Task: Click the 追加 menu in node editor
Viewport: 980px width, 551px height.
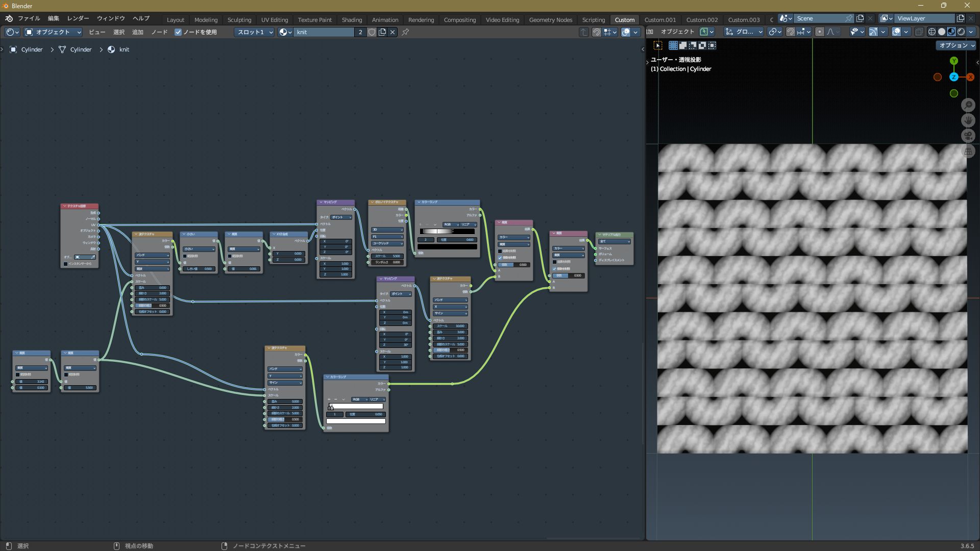Action: (138, 32)
